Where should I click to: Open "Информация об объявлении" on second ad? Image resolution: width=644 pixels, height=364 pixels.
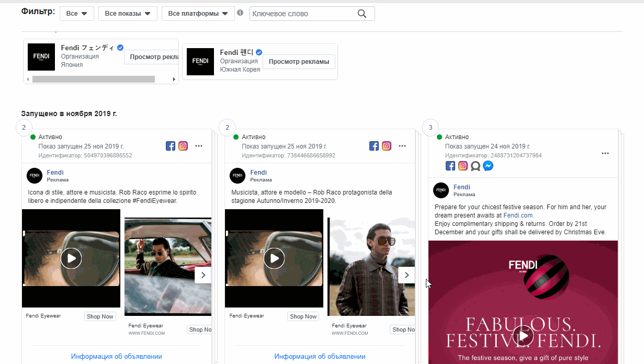(x=320, y=357)
